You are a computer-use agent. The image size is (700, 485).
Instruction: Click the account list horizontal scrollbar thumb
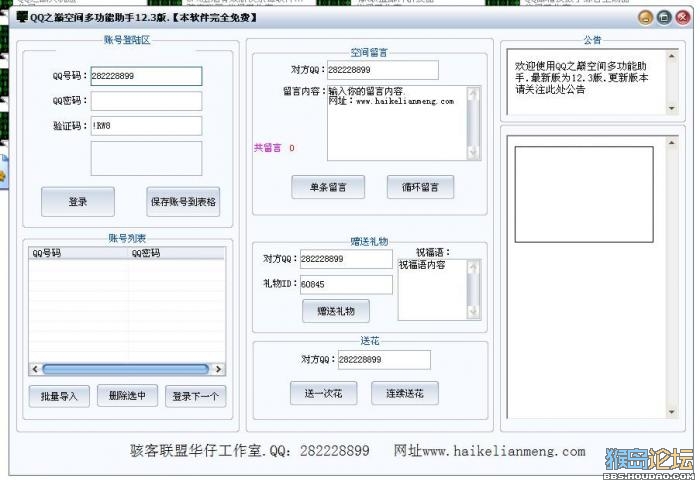tap(125, 369)
